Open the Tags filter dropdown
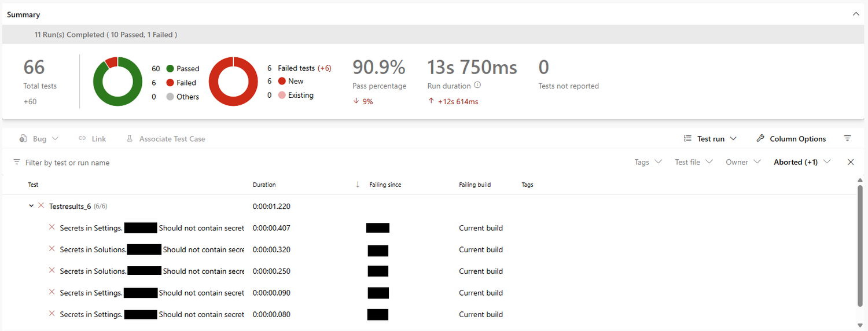The height and width of the screenshot is (331, 868). click(x=648, y=162)
